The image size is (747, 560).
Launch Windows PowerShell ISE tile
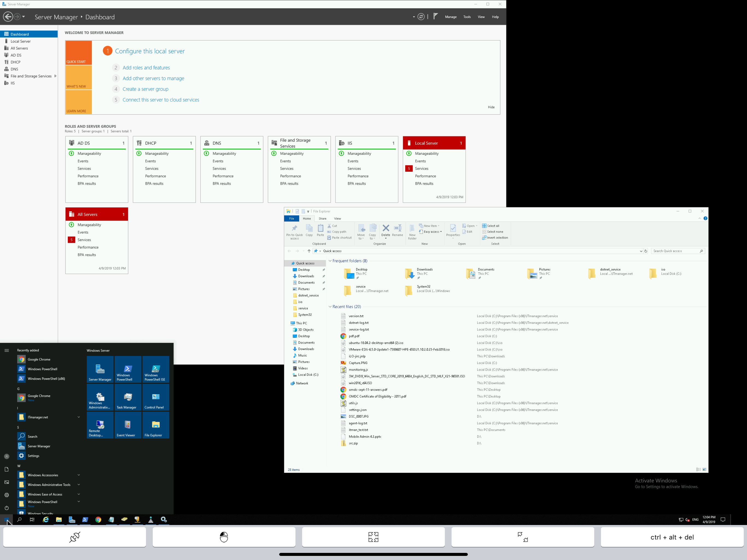156,369
